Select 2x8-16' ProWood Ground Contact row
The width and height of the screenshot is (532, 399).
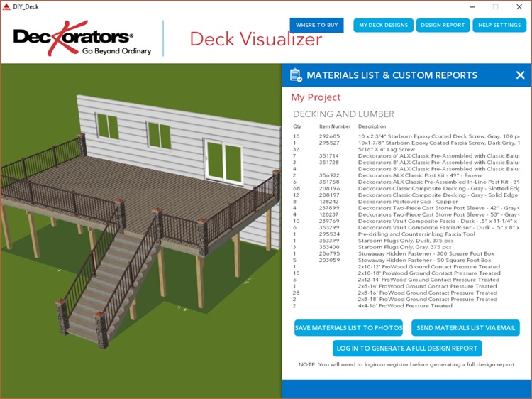[406, 293]
